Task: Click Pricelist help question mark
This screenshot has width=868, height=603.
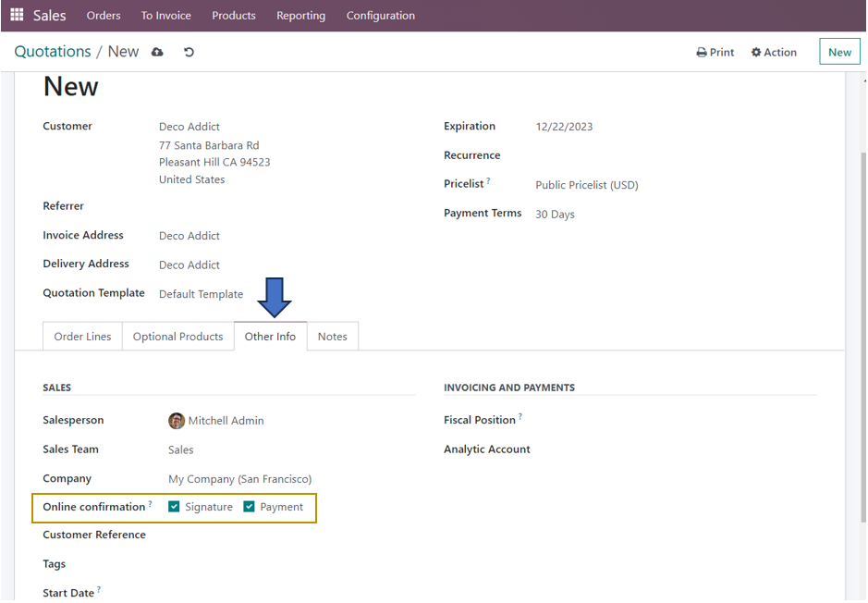Action: 489,181
